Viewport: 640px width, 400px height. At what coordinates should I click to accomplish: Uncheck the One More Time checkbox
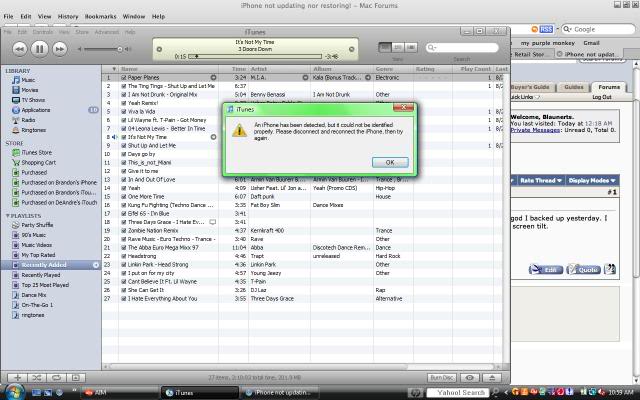click(x=123, y=197)
